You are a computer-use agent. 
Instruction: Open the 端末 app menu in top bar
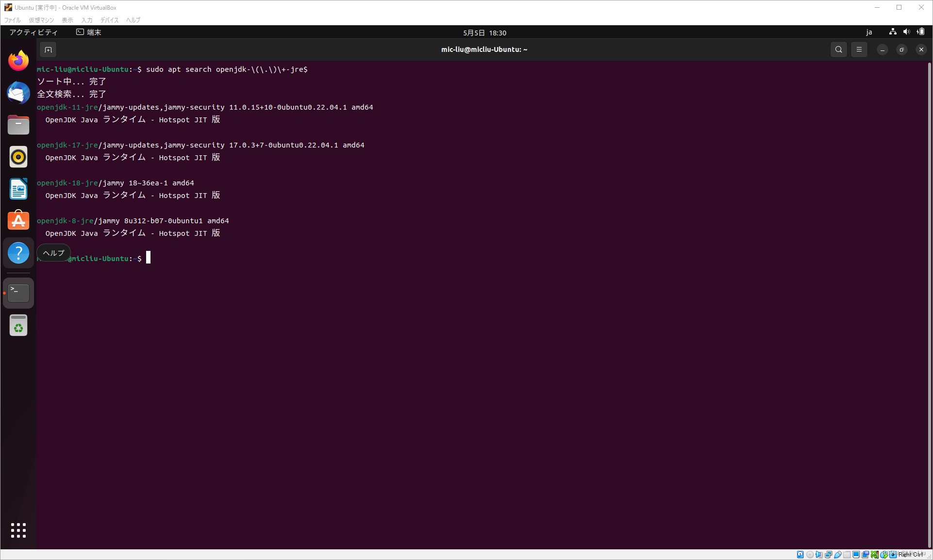pyautogui.click(x=89, y=33)
